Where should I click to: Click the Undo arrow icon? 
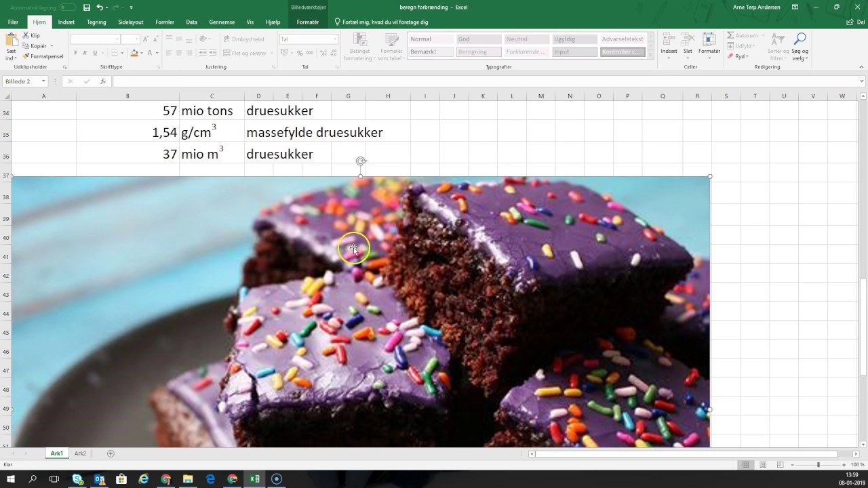[x=100, y=7]
